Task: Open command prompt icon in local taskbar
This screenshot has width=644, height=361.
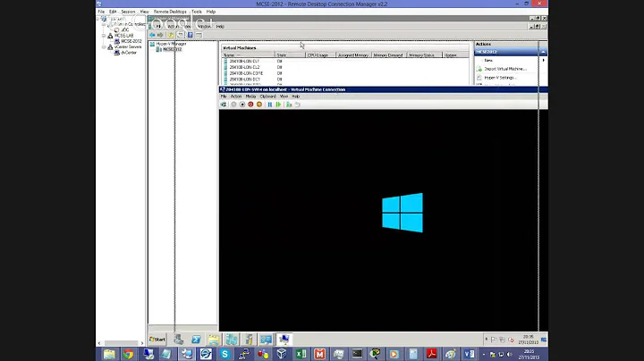Action: [357, 354]
